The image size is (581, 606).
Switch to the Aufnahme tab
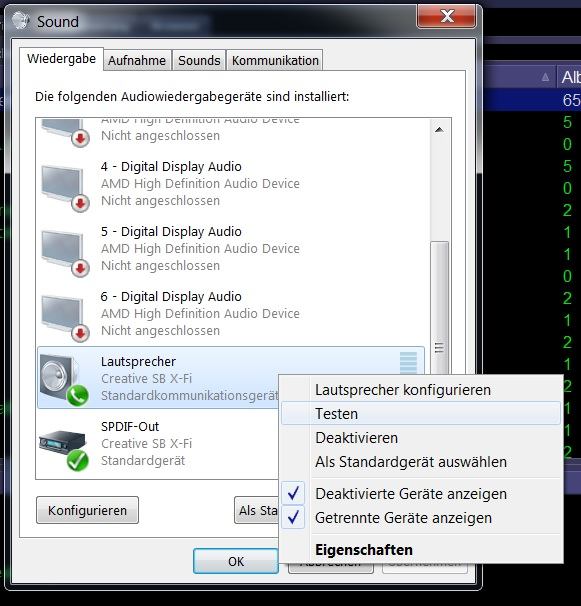(137, 61)
